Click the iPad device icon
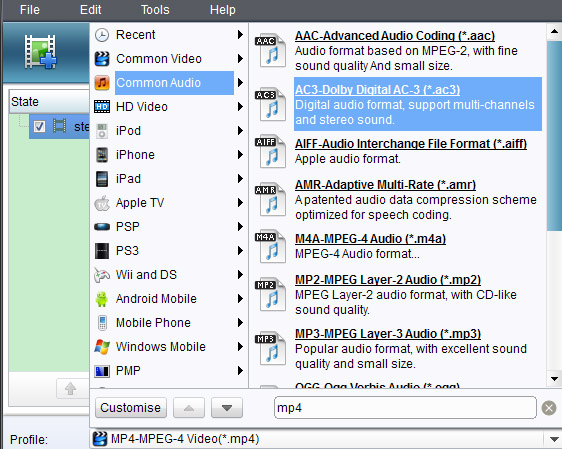Viewport: 562px width, 449px height. (102, 179)
